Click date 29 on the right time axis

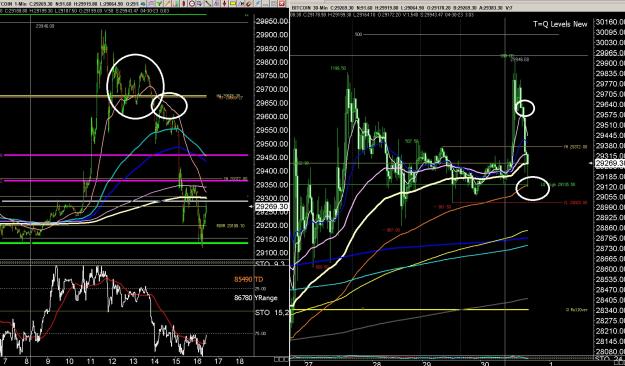427,364
